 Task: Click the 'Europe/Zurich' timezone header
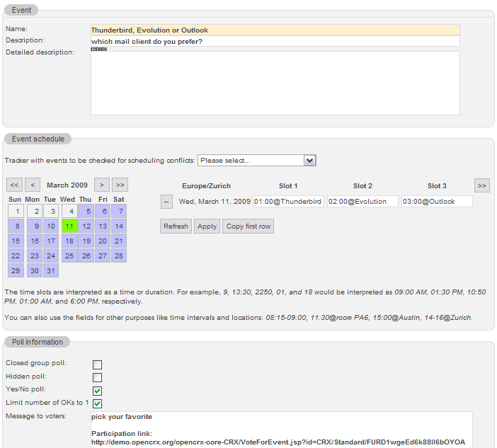[206, 186]
